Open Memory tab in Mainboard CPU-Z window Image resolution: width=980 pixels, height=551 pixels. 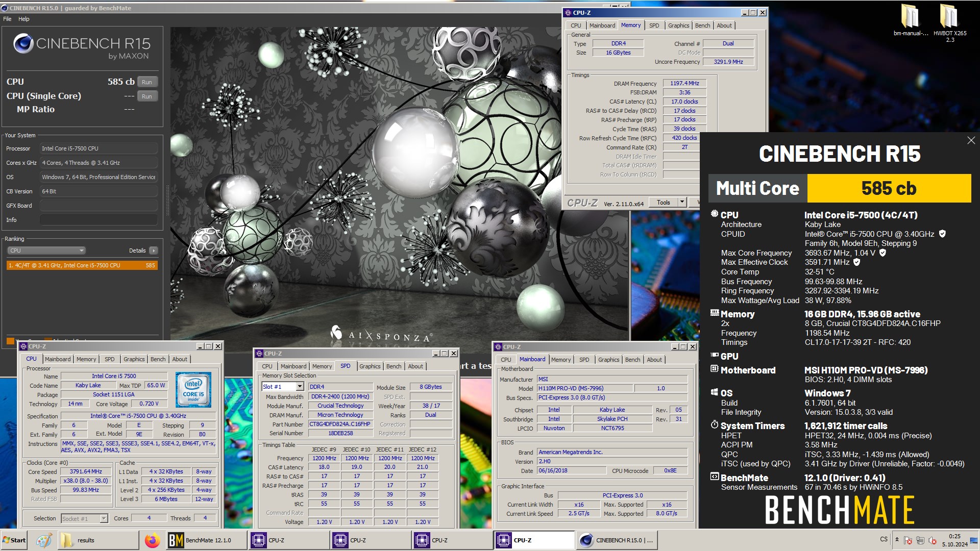click(560, 360)
